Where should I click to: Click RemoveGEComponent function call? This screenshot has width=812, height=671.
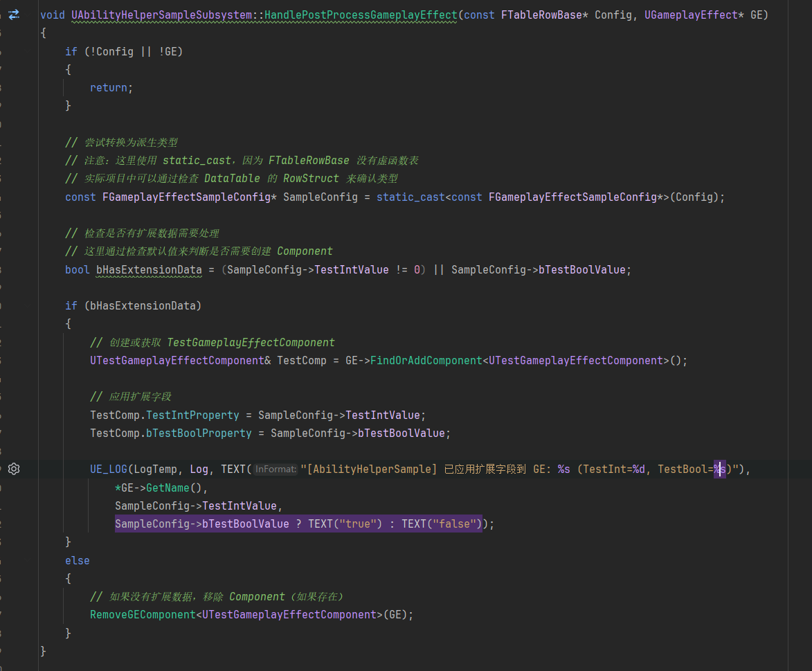143,614
